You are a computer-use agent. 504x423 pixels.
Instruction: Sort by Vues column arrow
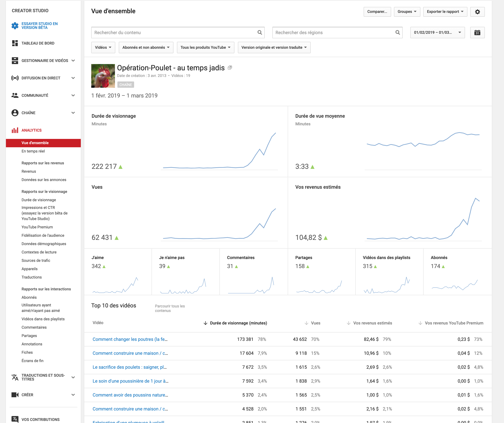point(307,323)
